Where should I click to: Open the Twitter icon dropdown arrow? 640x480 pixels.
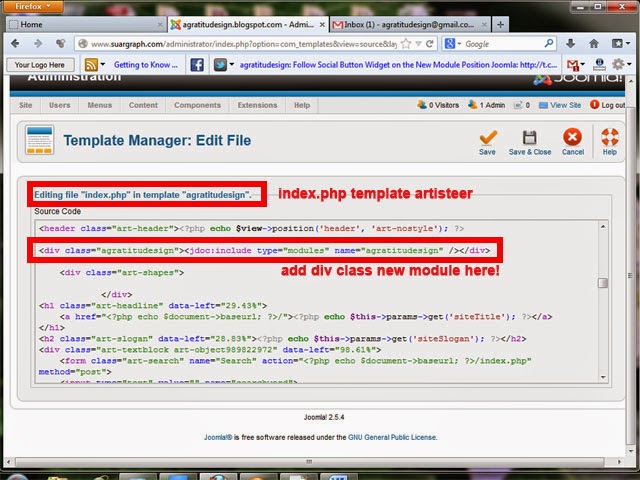(231, 64)
